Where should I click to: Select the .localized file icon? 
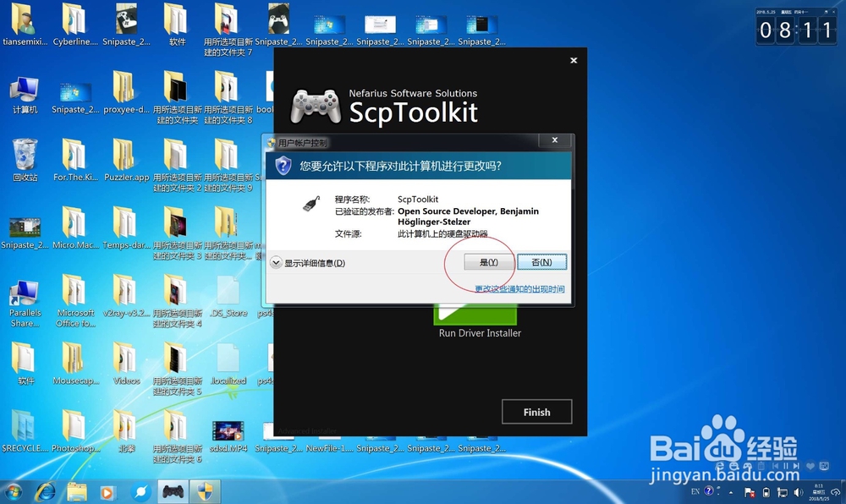click(x=228, y=364)
